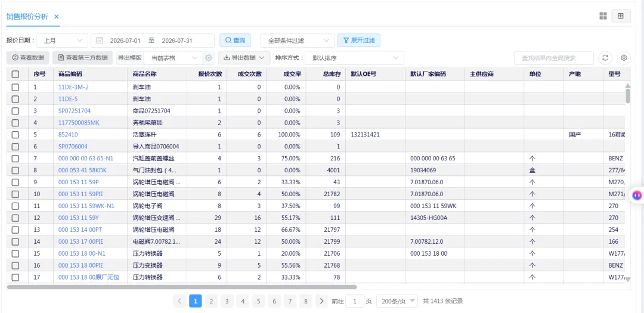Open product link 000 153 11 59WK-N1
This screenshot has width=644, height=313.
[86, 206]
